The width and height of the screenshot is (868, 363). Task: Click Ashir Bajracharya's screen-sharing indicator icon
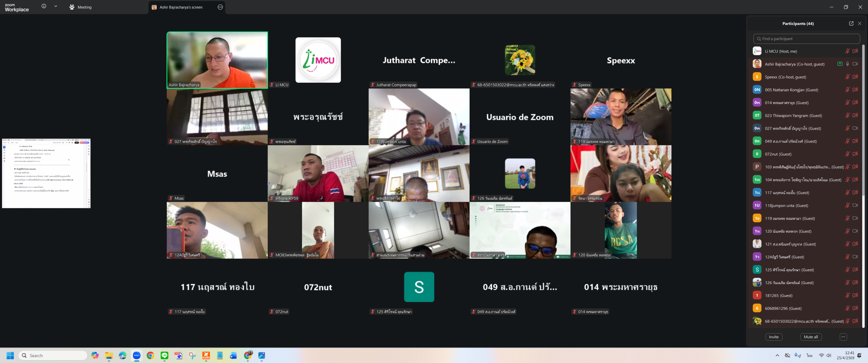tap(840, 64)
